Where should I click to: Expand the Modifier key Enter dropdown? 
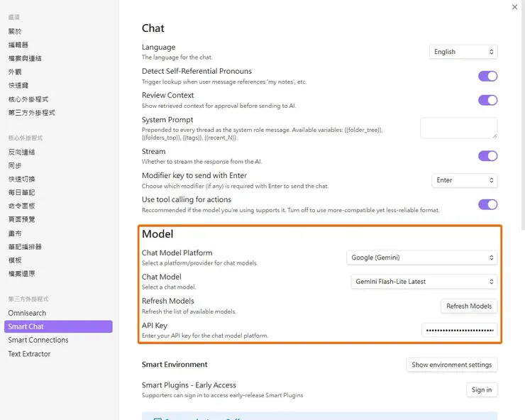coord(464,180)
